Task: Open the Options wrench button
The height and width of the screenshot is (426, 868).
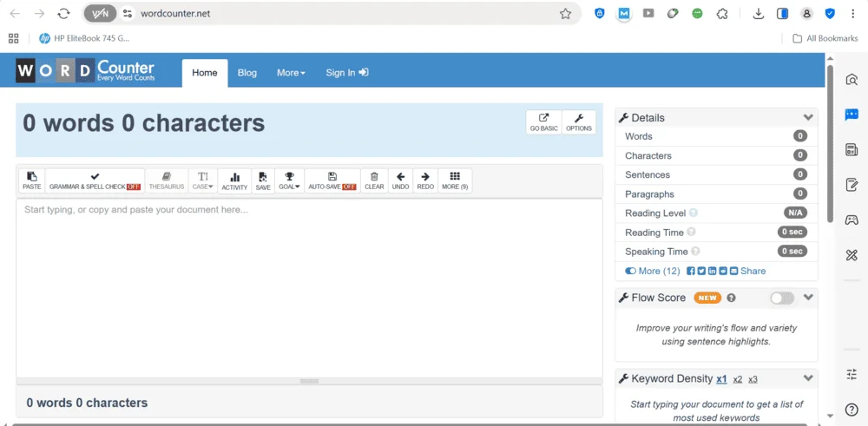Action: (x=579, y=122)
